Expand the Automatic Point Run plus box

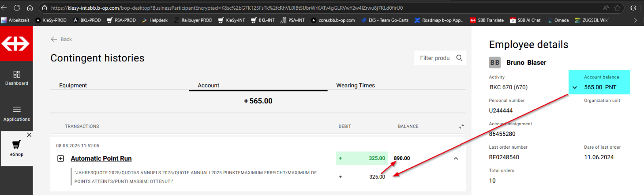[x=61, y=158]
